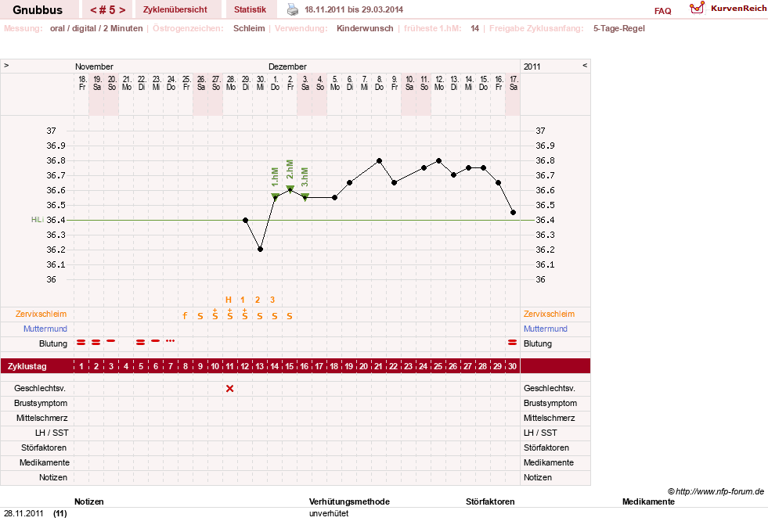The height and width of the screenshot is (532, 768).
Task: Click the November month label
Action: (x=94, y=66)
